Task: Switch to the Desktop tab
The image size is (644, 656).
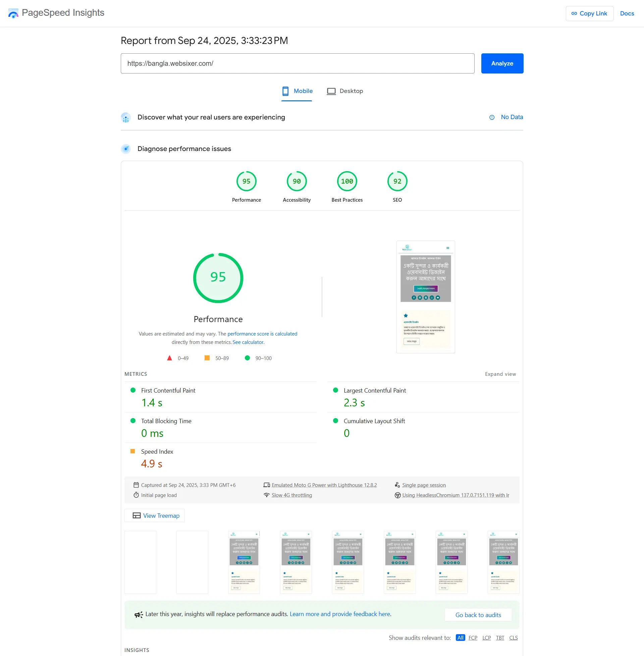Action: 345,91
